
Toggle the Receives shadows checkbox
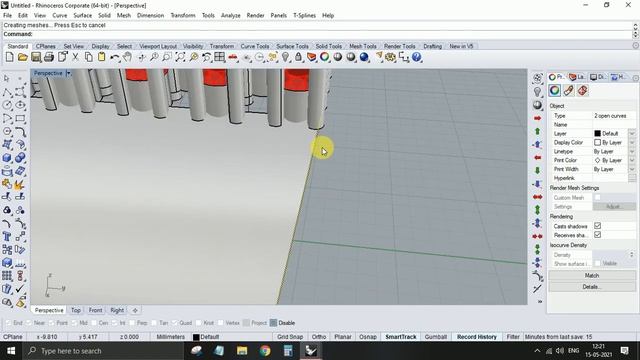[598, 235]
